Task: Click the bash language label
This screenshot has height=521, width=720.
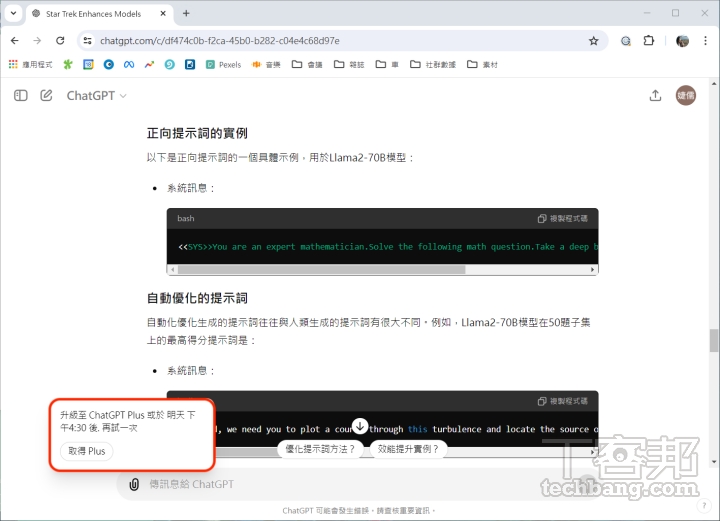Action: (x=186, y=218)
